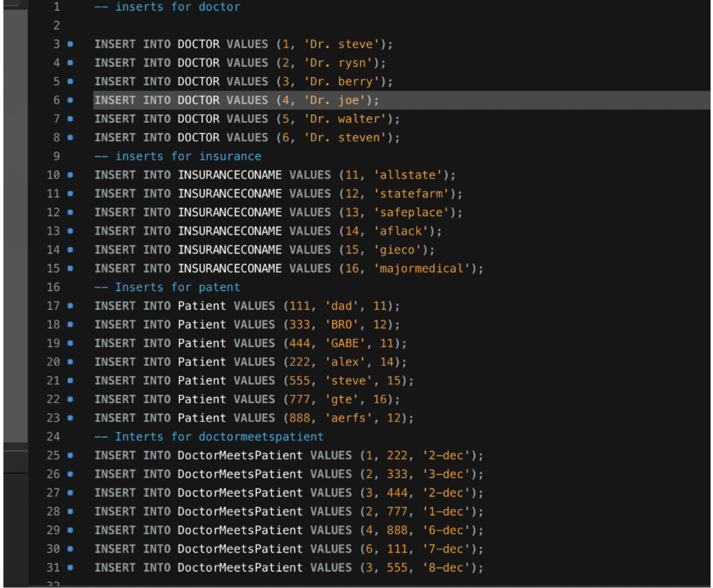Click the statement marker dot on line 3
Image resolution: width=713 pixels, height=588 pixels.
(70, 44)
